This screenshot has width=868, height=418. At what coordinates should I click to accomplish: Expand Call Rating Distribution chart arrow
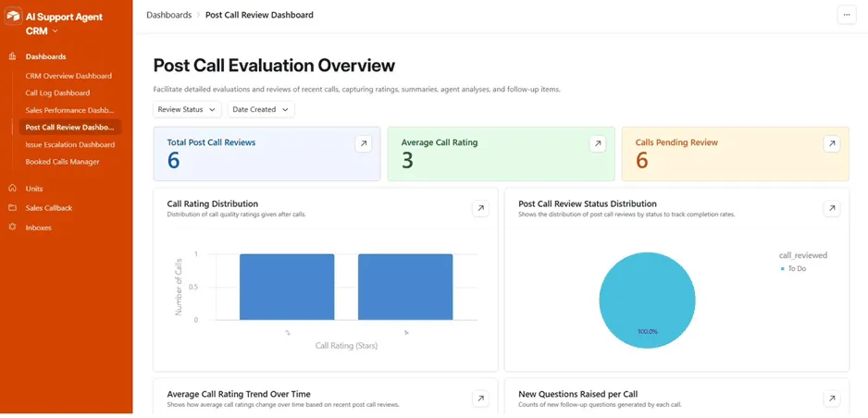(480, 208)
